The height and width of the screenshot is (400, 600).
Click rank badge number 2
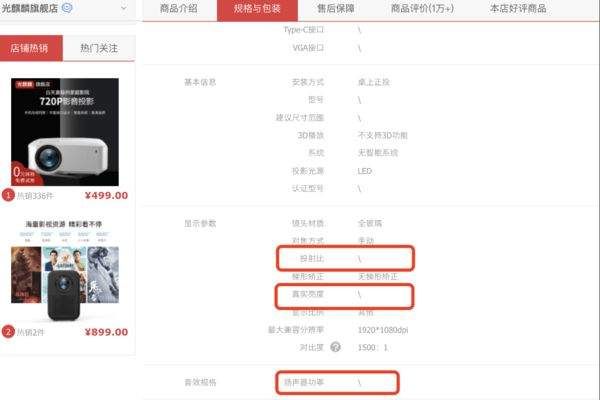[8, 332]
